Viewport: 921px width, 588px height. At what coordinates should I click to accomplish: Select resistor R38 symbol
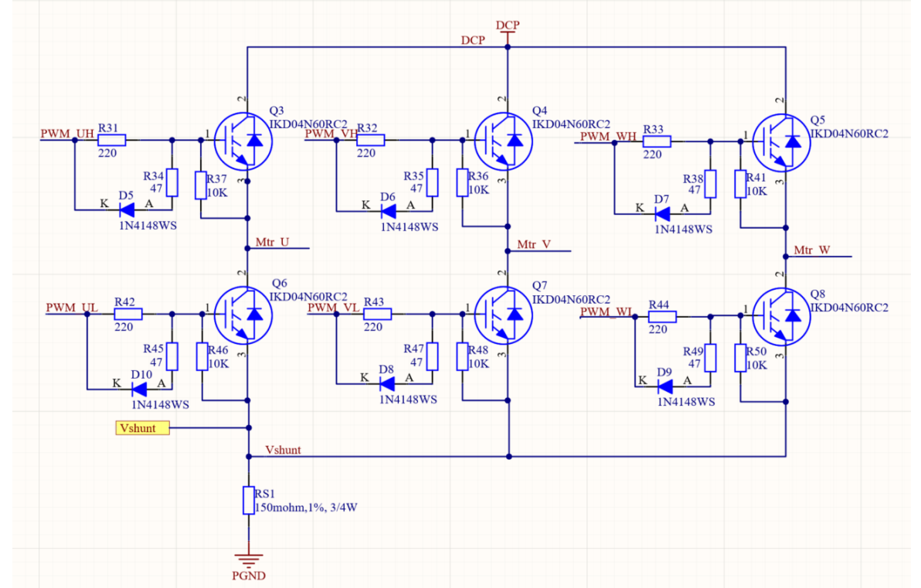tap(710, 184)
